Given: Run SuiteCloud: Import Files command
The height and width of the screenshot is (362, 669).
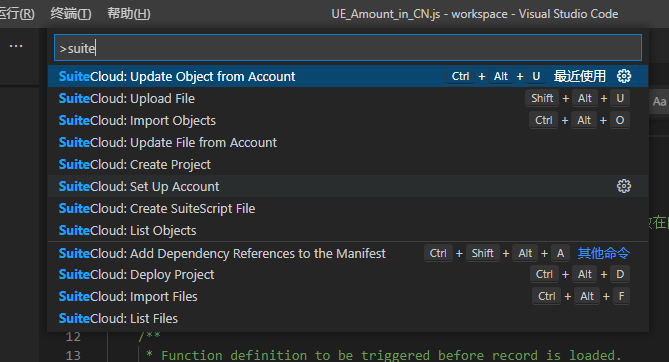Looking at the screenshot, I should pyautogui.click(x=348, y=296).
